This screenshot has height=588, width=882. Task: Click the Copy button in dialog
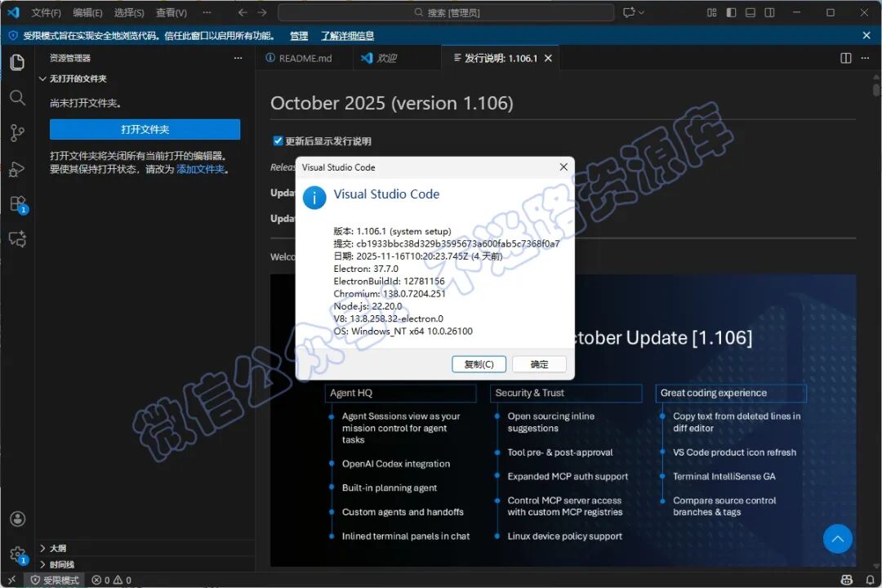point(479,364)
